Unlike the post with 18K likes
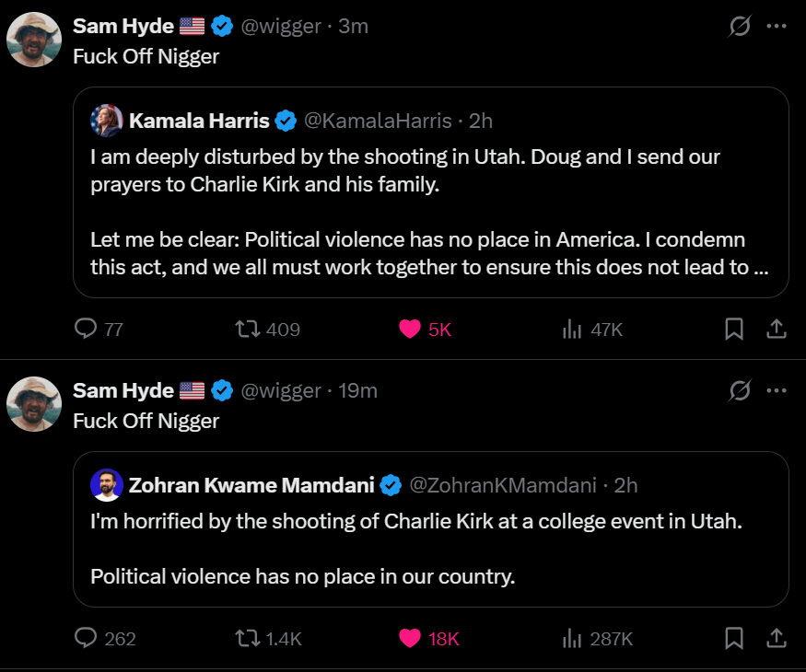 point(410,638)
